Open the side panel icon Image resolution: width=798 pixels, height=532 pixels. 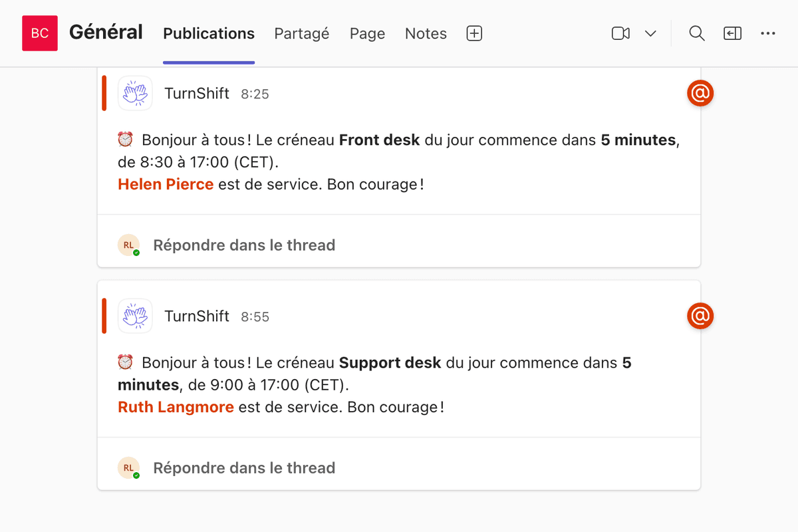(733, 33)
